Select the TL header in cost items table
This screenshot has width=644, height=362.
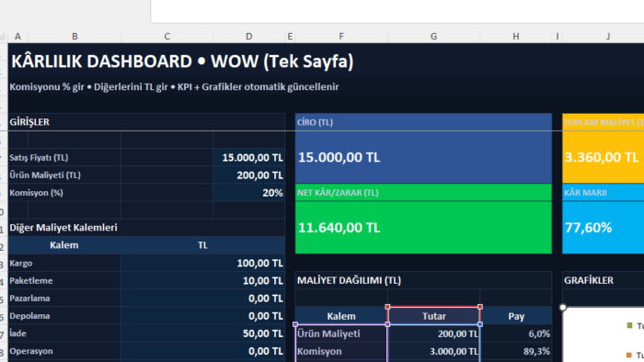click(x=203, y=245)
